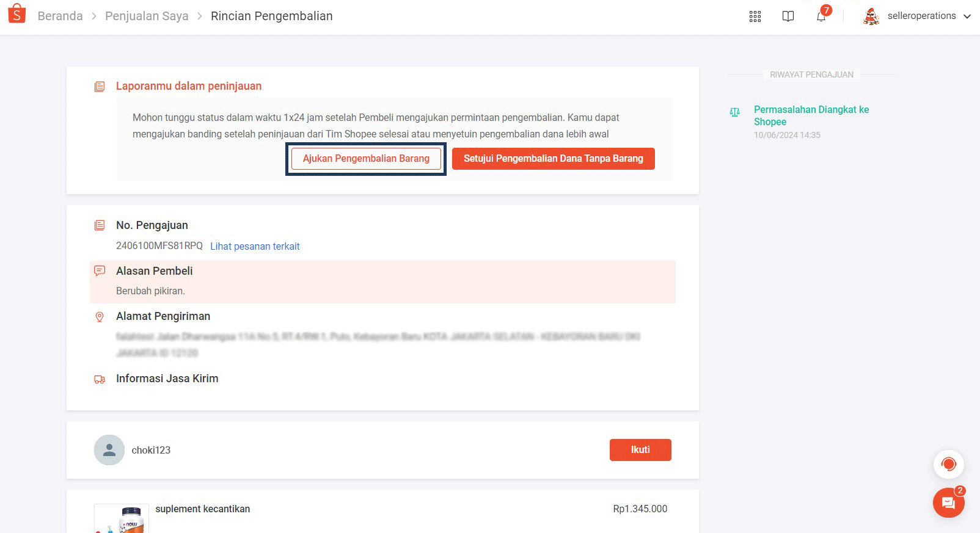
Task: Click the suplement kecantikan product thumbnail
Action: point(121,518)
